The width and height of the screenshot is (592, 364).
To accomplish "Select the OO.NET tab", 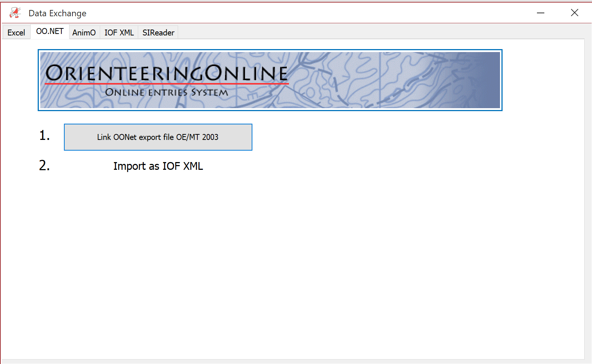I will click(x=50, y=31).
